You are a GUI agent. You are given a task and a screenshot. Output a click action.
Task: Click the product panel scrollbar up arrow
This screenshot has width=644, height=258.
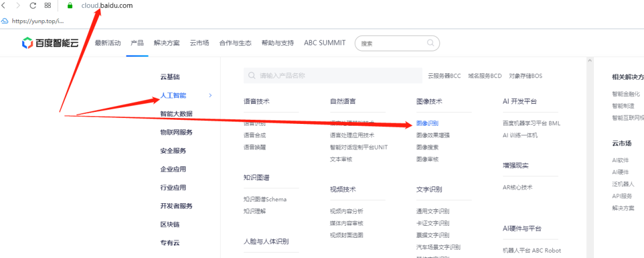pyautogui.click(x=590, y=60)
